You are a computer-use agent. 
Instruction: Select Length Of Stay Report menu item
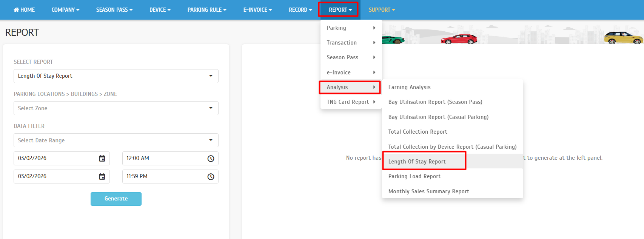[x=417, y=162]
